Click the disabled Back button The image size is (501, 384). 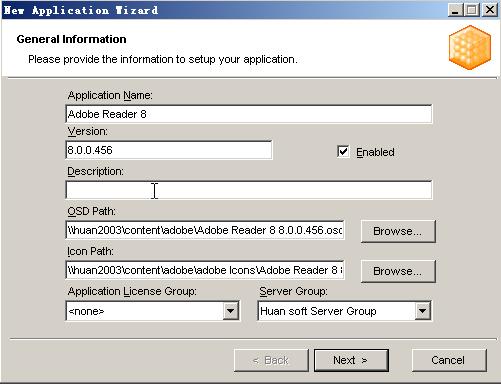click(271, 360)
